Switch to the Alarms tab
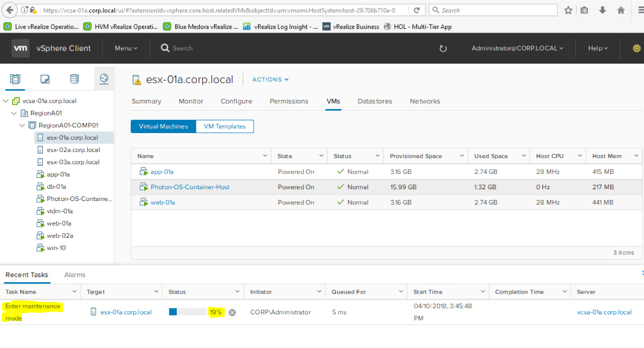 [x=75, y=275]
